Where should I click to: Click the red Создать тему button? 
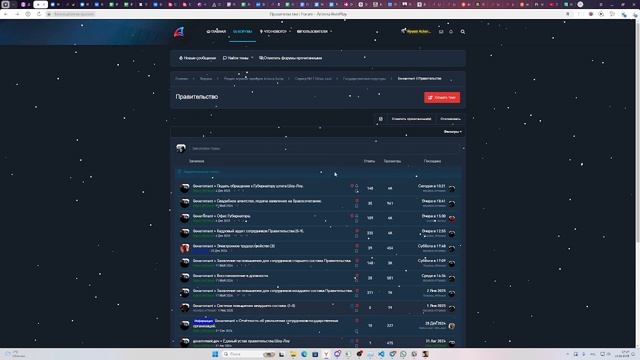[442, 98]
